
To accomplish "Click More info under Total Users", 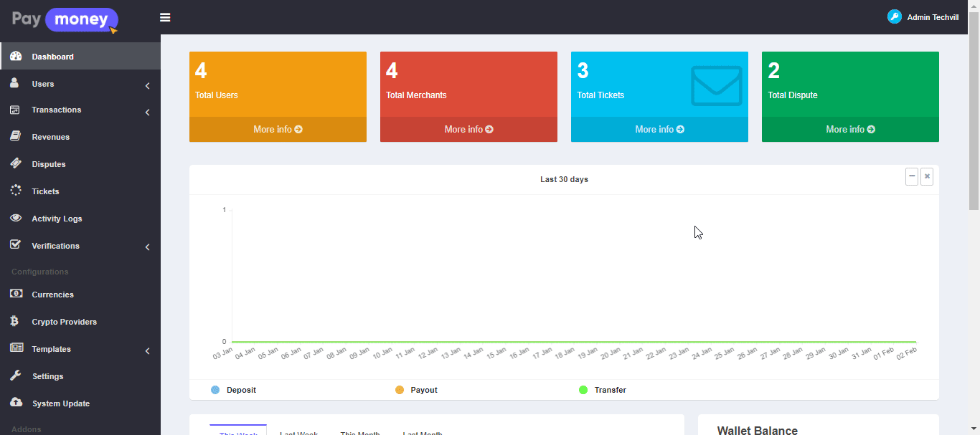I will coord(278,130).
